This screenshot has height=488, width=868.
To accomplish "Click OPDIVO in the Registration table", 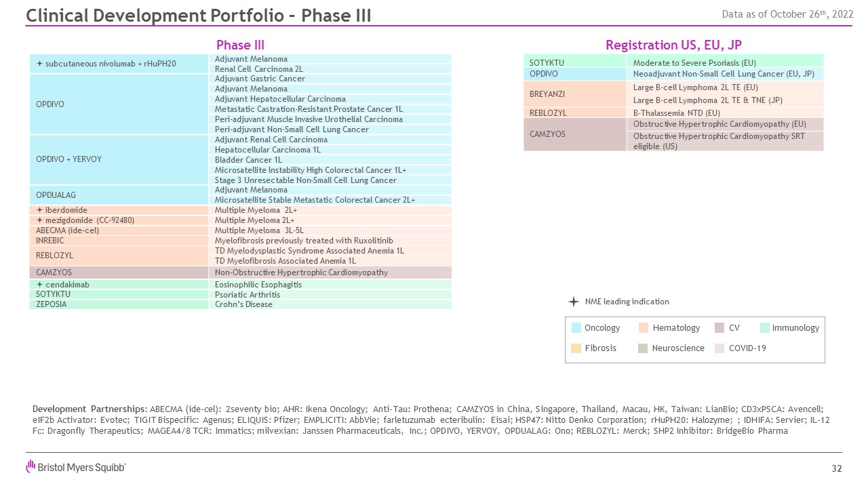I will click(574, 74).
